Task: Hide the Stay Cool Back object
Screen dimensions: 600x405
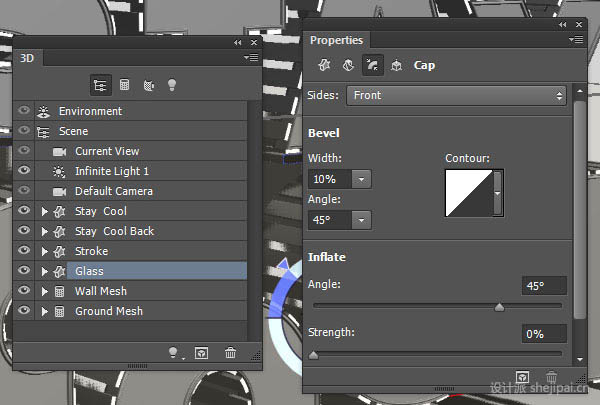Action: (24, 230)
